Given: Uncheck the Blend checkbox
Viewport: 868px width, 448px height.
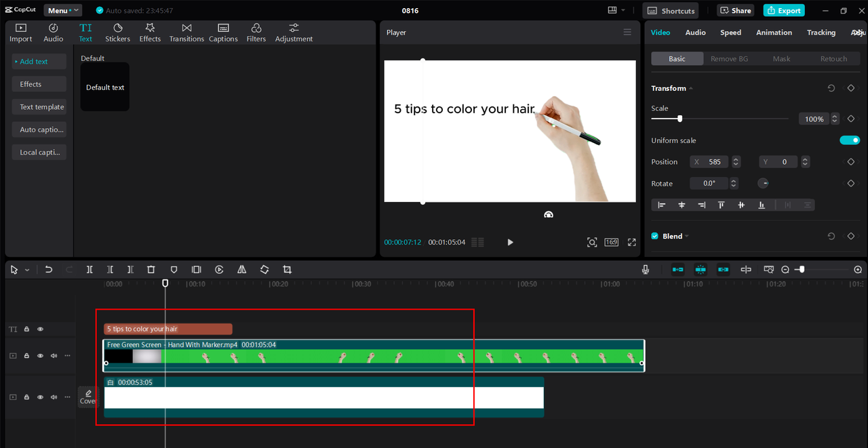Looking at the screenshot, I should (655, 236).
